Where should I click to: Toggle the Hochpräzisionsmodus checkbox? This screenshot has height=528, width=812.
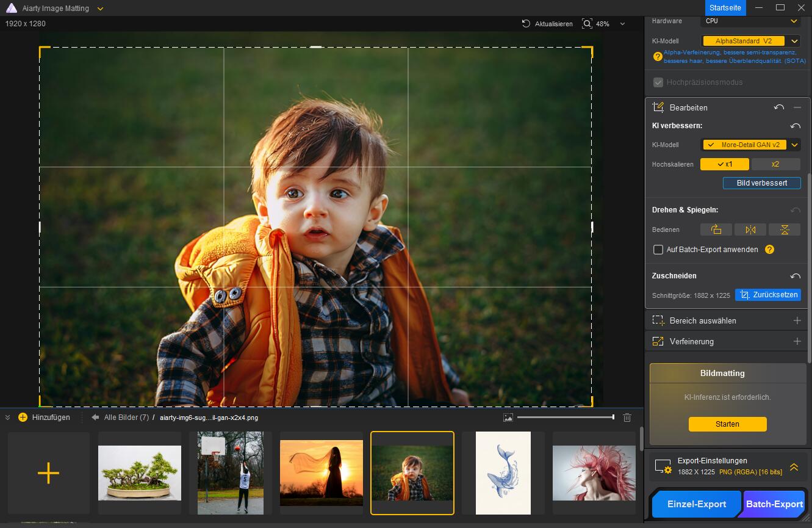658,82
